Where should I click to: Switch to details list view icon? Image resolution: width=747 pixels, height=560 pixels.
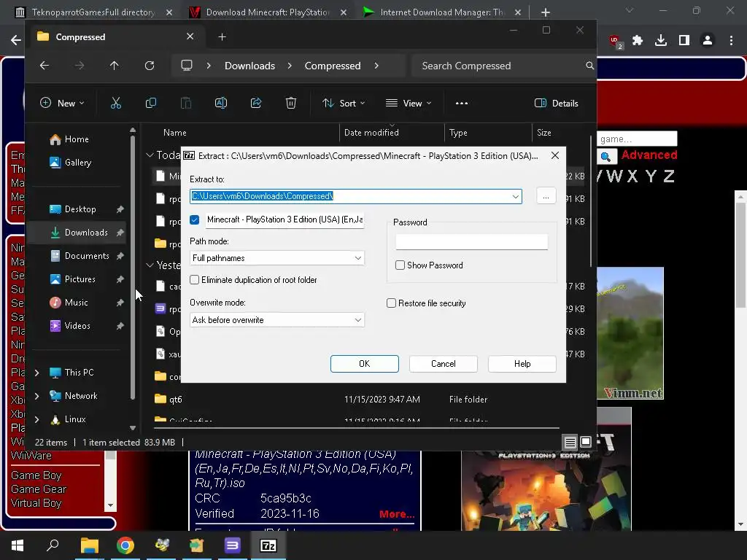click(570, 443)
